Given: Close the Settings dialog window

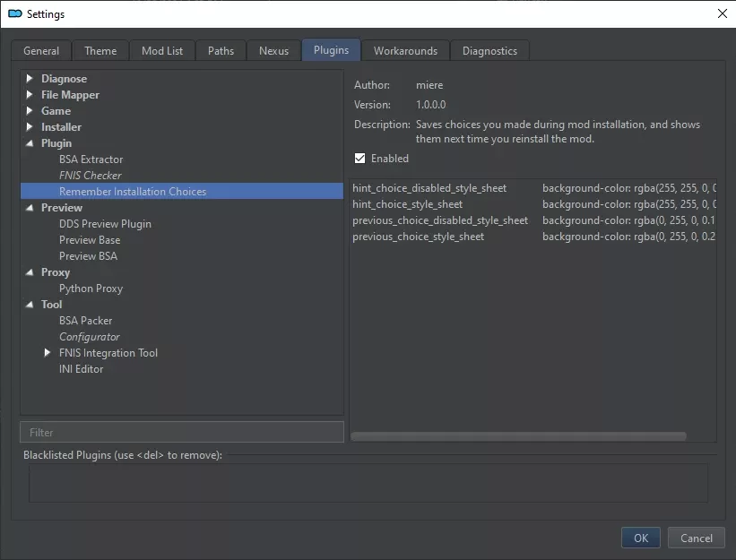Looking at the screenshot, I should pyautogui.click(x=723, y=13).
